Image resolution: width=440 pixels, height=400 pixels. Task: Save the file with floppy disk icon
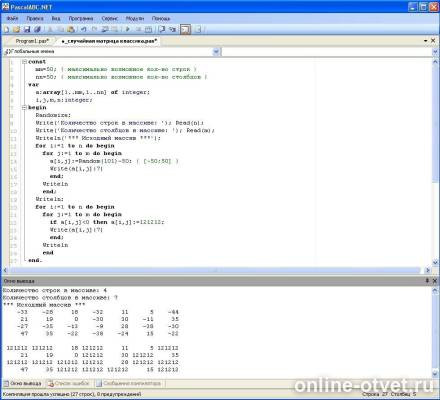click(27, 29)
